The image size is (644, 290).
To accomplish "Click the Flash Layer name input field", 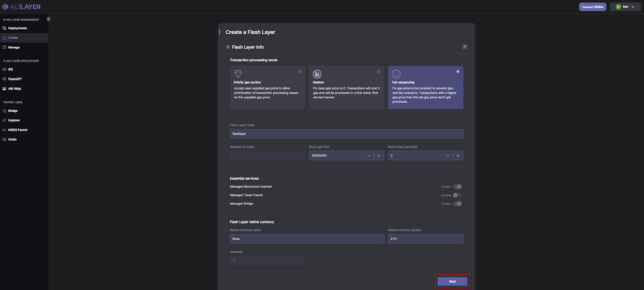I will [346, 134].
